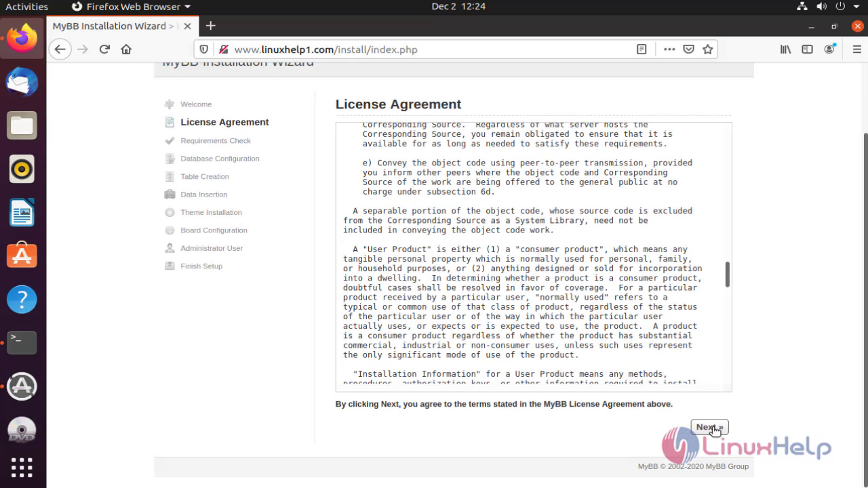
Task: Click the Table Creation step
Action: coord(205,176)
